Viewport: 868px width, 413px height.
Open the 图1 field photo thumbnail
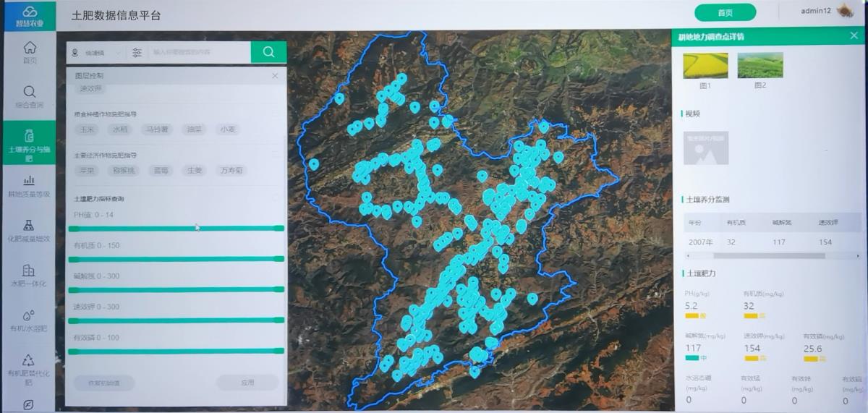click(705, 66)
